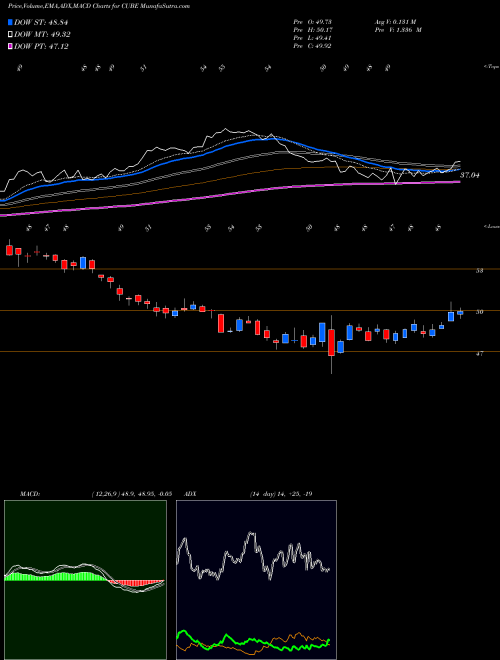The height and width of the screenshot is (660, 500).
Task: Click the MACD histogram chart panel
Action: click(85, 580)
